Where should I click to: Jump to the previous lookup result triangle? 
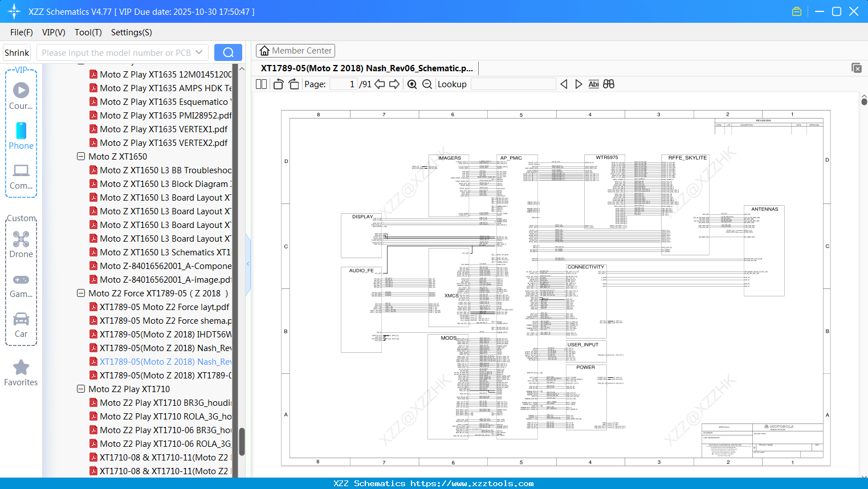pos(564,84)
